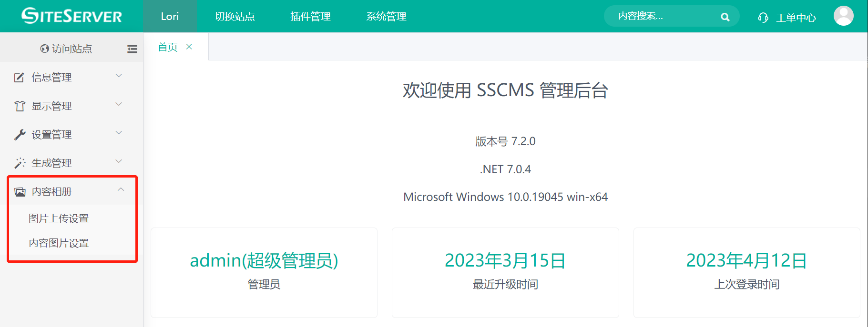Collapse sidebar with the menu fold icon
The height and width of the screenshot is (327, 868).
coord(132,49)
